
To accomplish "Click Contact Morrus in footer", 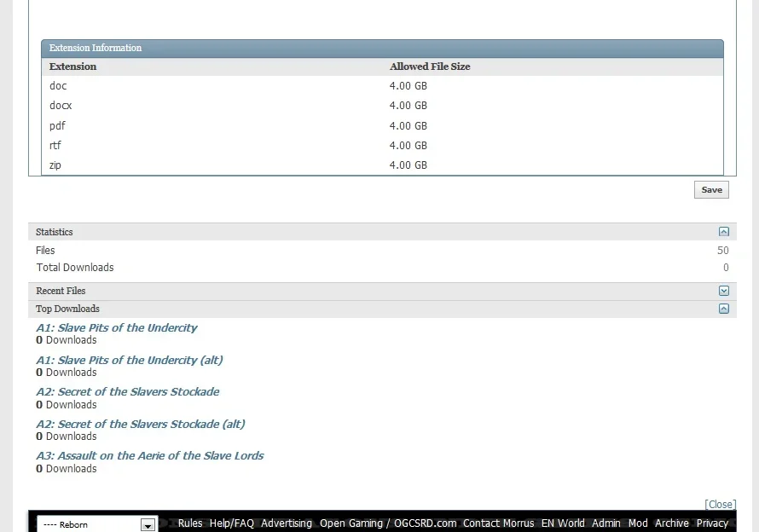I will (x=498, y=523).
